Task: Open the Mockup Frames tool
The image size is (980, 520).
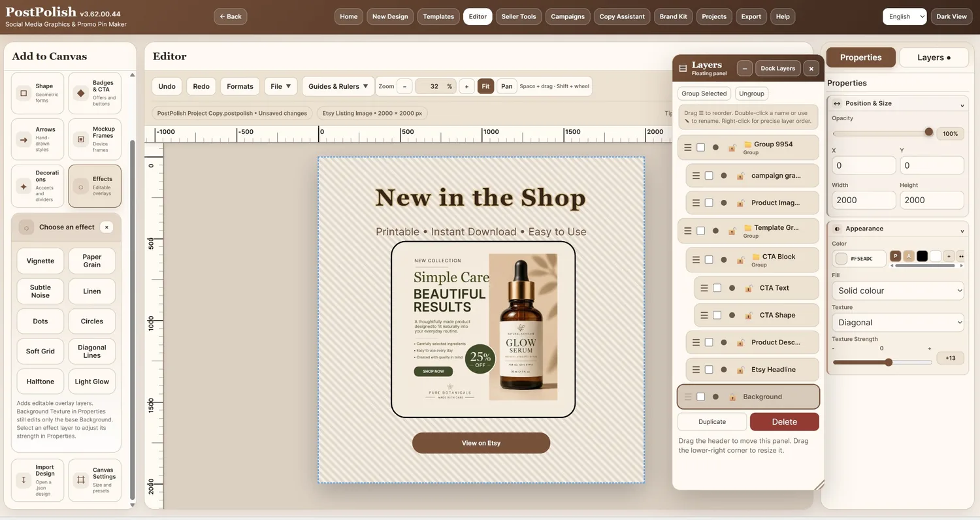Action: coord(95,139)
